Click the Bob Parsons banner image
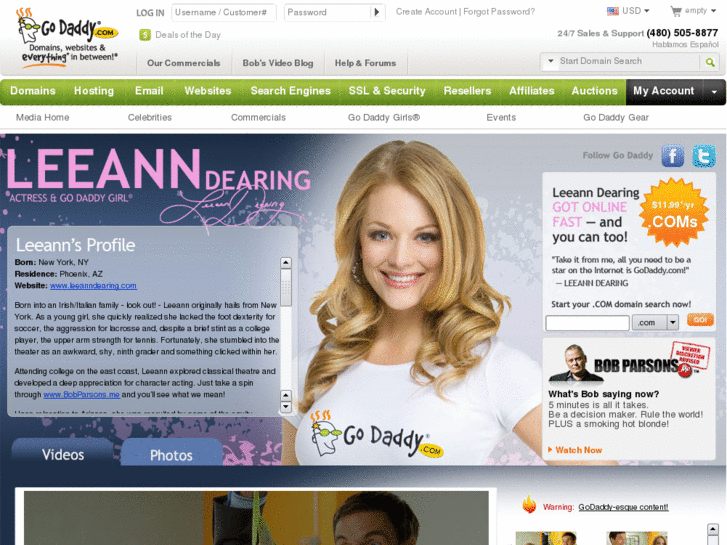727x545 pixels. pyautogui.click(x=628, y=363)
